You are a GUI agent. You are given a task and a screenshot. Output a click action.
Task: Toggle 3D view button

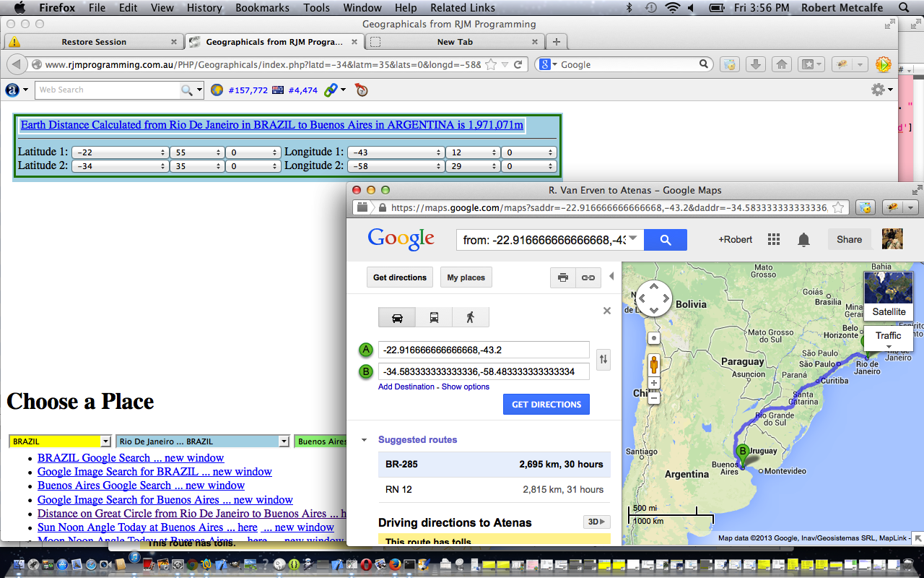596,522
